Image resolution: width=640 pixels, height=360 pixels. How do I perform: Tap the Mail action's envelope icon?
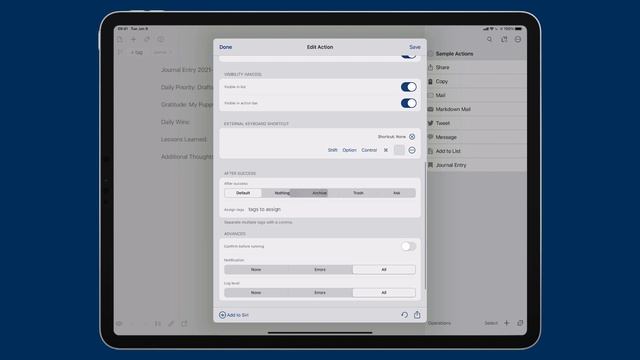click(x=430, y=95)
